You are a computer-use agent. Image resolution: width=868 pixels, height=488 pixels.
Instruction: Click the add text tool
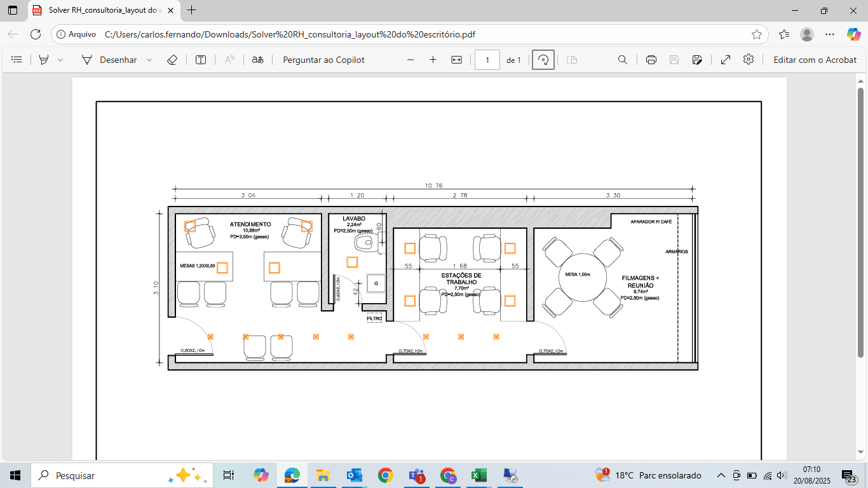pyautogui.click(x=201, y=60)
